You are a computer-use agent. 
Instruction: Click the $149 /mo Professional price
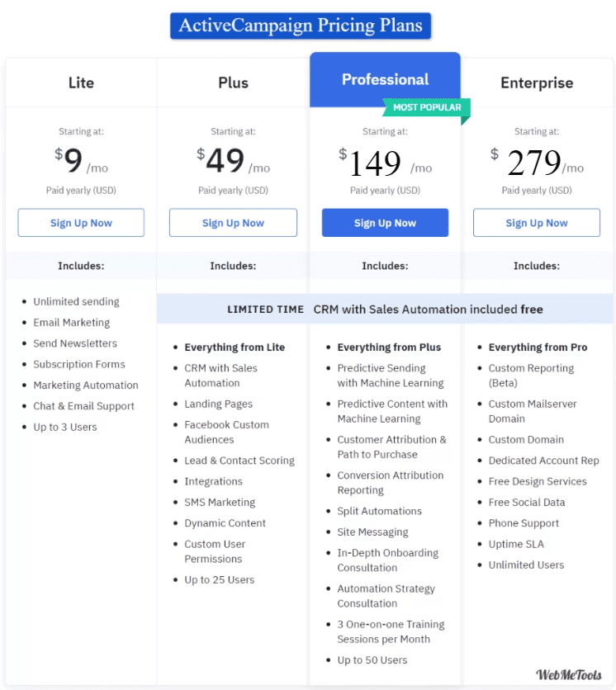[x=385, y=163]
